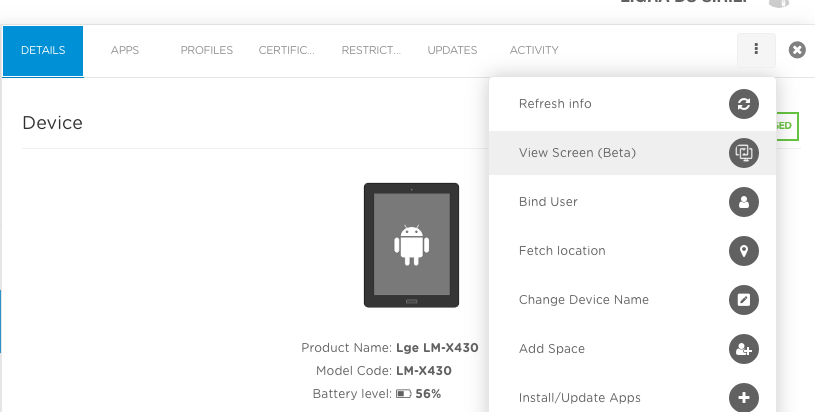This screenshot has width=815, height=412.
Task: Open the Restrictions tab
Action: coord(371,50)
